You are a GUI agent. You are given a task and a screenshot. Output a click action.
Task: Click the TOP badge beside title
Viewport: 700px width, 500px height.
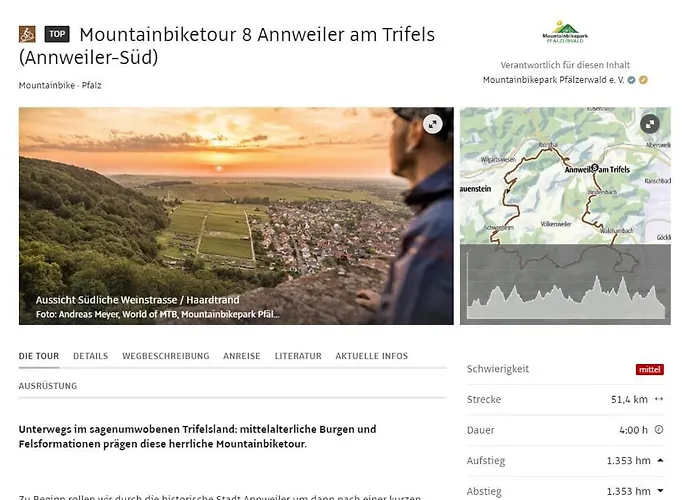[x=57, y=34]
